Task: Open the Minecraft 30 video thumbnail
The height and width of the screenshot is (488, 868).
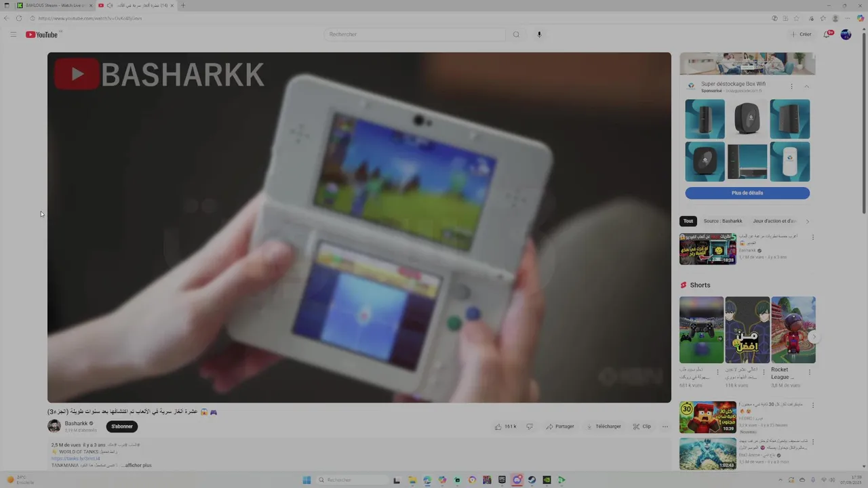Action: click(708, 418)
